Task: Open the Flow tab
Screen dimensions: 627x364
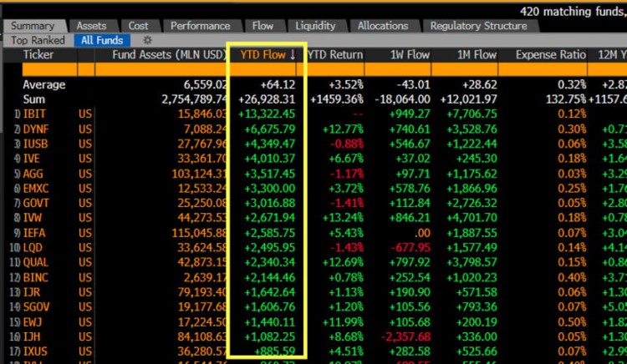Action: pos(263,26)
